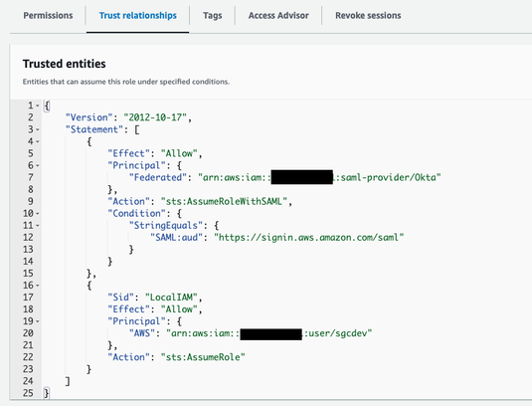Click the "Federated" key text
Image resolution: width=532 pixels, height=406 pixels.
pos(158,177)
